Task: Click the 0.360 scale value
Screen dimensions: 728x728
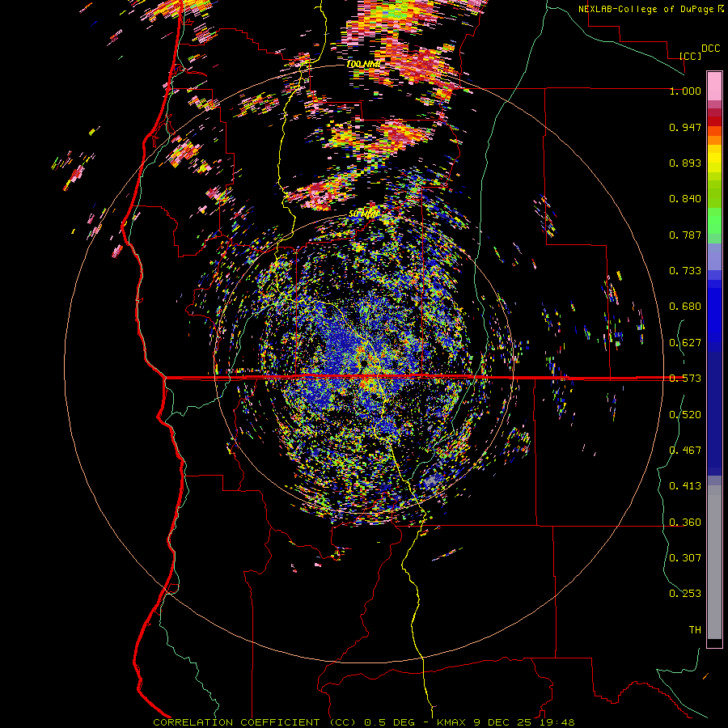Action: pos(685,523)
